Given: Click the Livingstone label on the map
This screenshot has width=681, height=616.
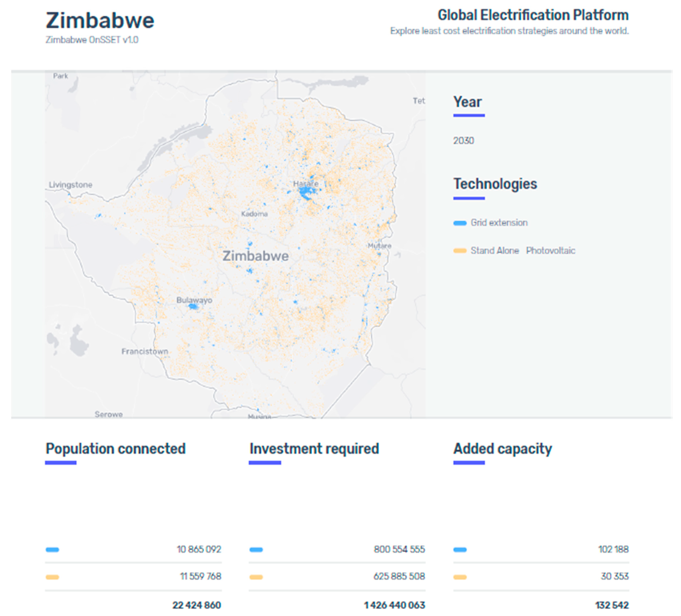Looking at the screenshot, I should point(71,185).
